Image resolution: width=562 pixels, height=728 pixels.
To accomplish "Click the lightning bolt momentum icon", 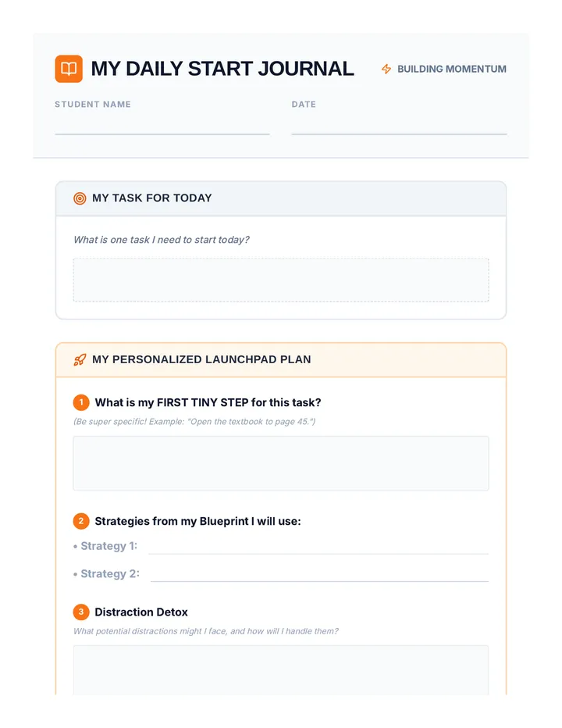I will [x=386, y=70].
